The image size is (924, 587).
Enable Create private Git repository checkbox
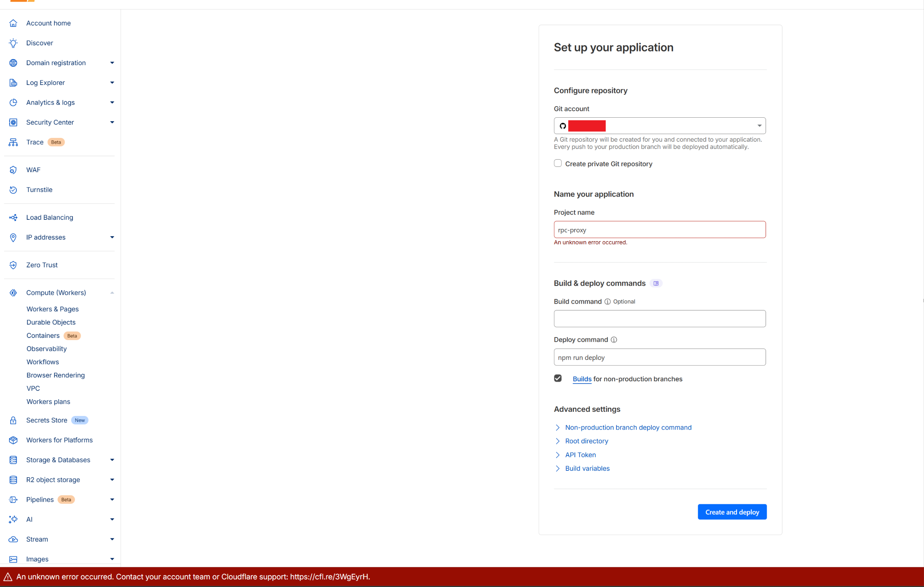558,163
